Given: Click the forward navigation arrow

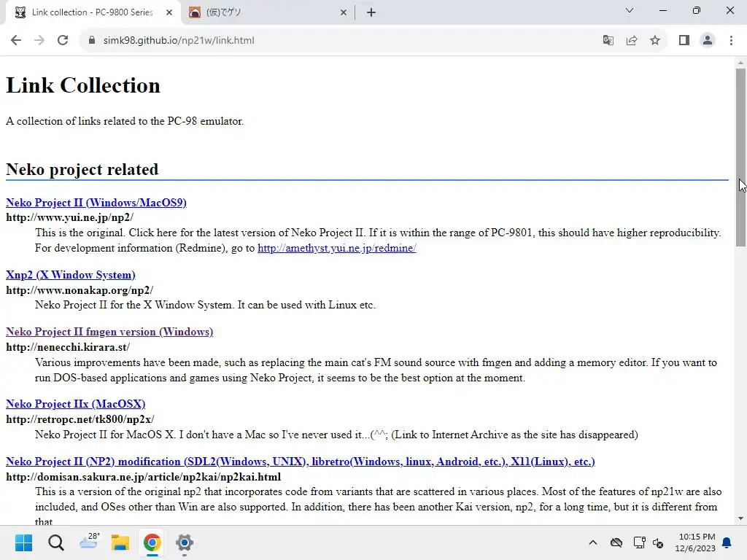Looking at the screenshot, I should (39, 40).
